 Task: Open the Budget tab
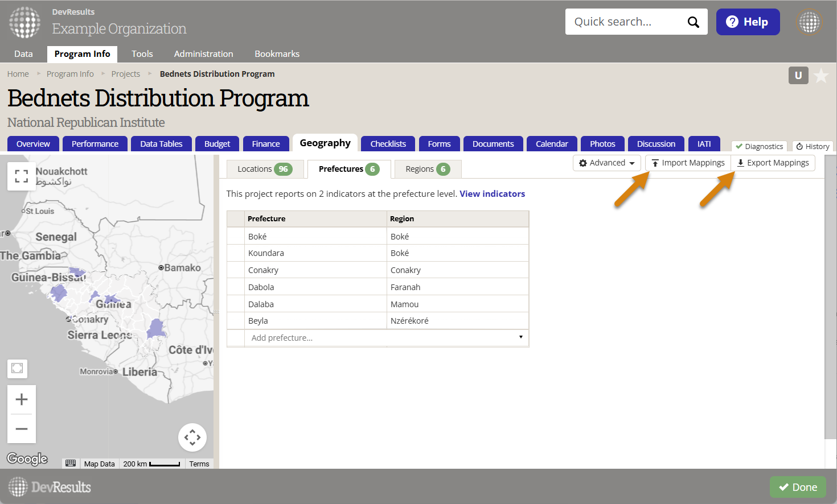[218, 144]
